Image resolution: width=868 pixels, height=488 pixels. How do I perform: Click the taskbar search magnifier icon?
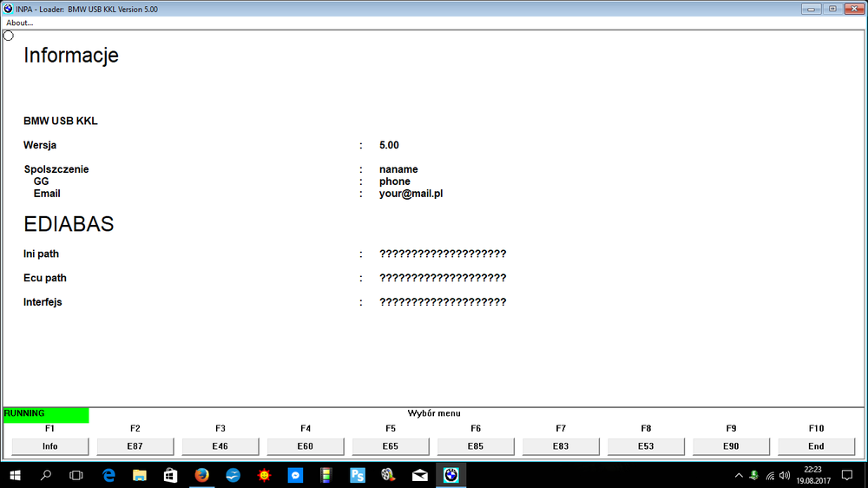click(x=46, y=475)
